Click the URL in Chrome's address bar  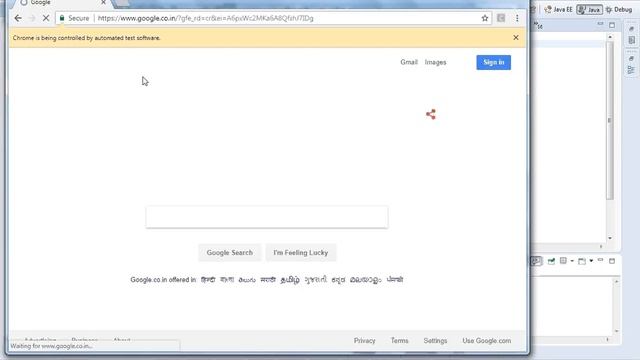pos(205,18)
